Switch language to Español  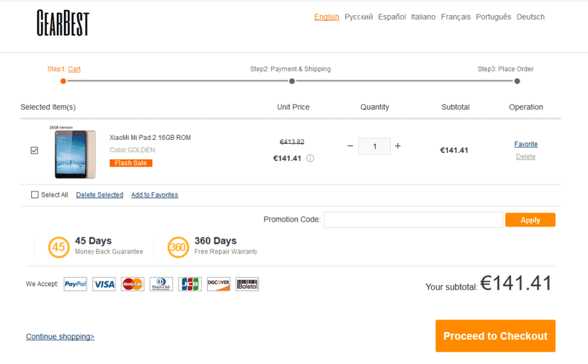click(x=392, y=17)
